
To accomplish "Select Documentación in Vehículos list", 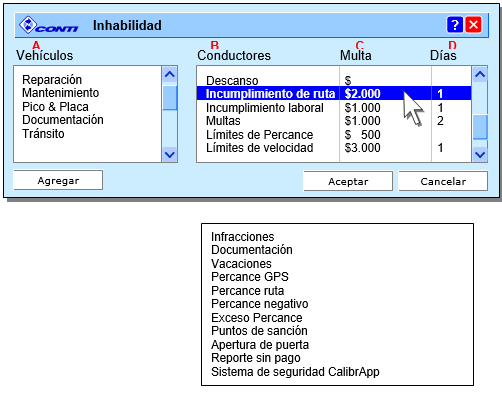I will coord(63,120).
